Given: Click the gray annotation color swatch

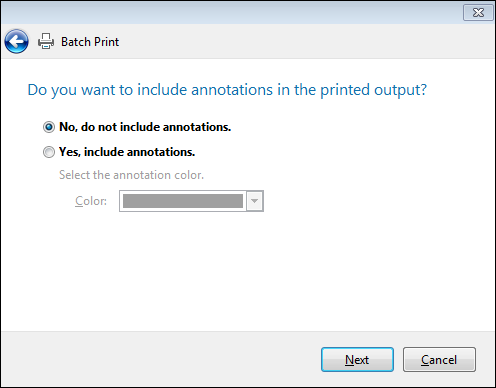Looking at the screenshot, I should click(183, 201).
